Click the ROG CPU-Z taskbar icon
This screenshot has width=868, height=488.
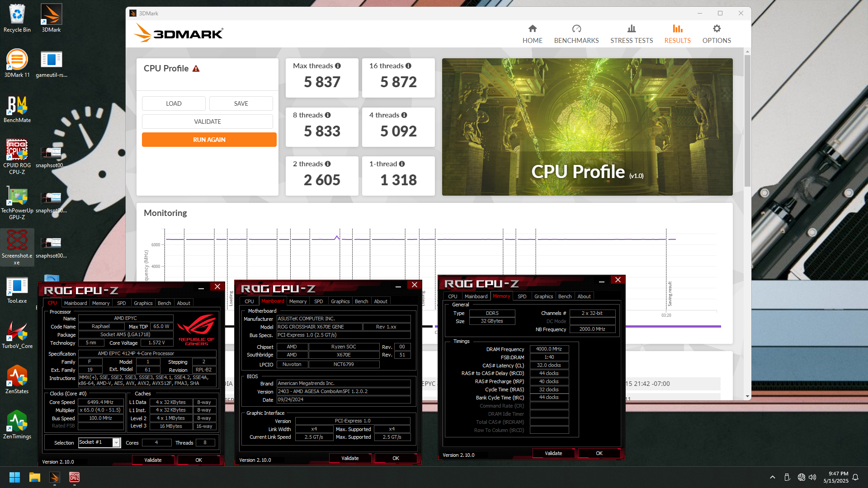[x=75, y=477]
